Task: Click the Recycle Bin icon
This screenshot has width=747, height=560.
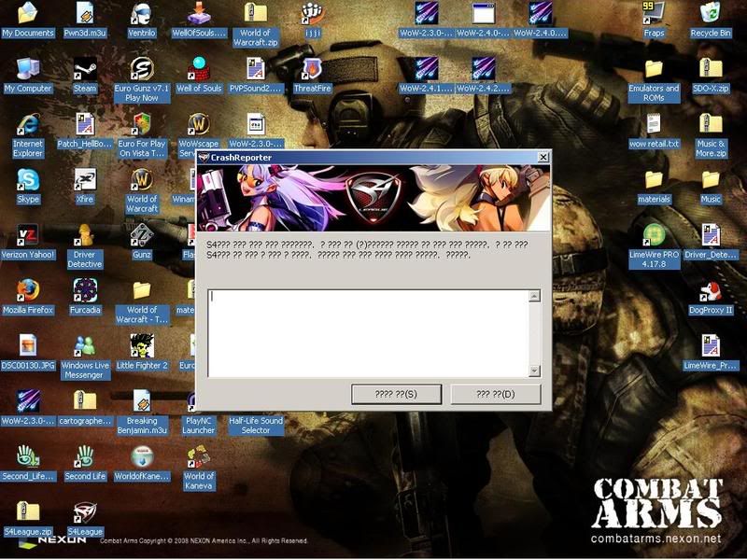Action: [711, 14]
